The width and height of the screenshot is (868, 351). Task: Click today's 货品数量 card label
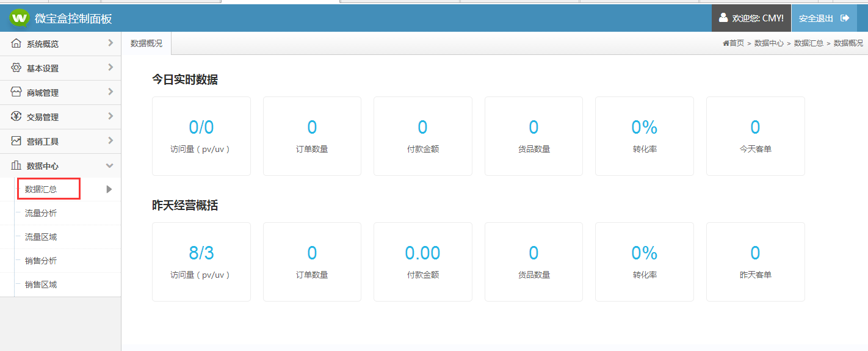[x=533, y=149]
